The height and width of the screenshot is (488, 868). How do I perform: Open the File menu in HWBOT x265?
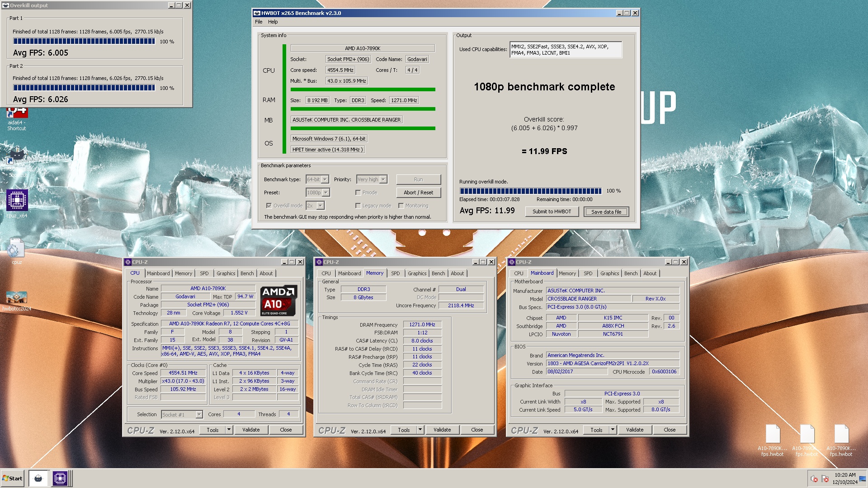(x=259, y=22)
